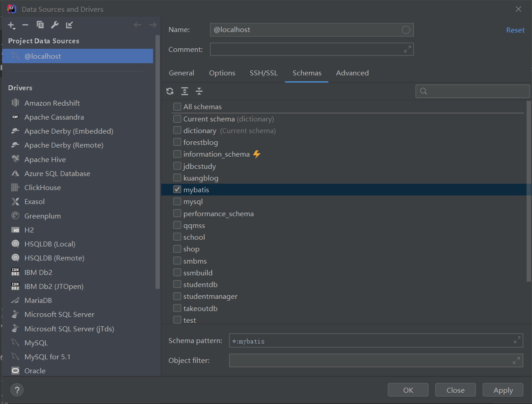Image resolution: width=532 pixels, height=404 pixels.
Task: Expand the Schema pattern field
Action: point(517,340)
